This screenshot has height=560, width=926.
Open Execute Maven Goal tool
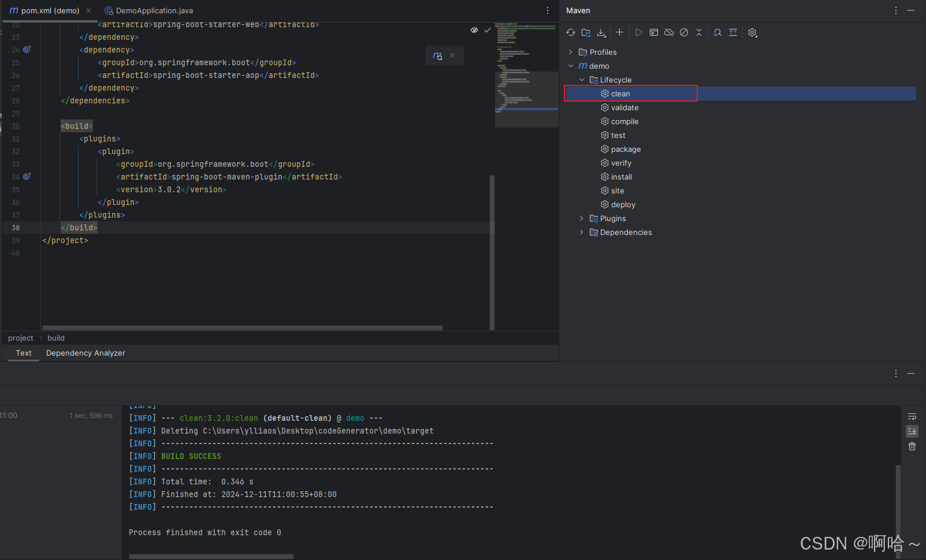[x=653, y=32]
